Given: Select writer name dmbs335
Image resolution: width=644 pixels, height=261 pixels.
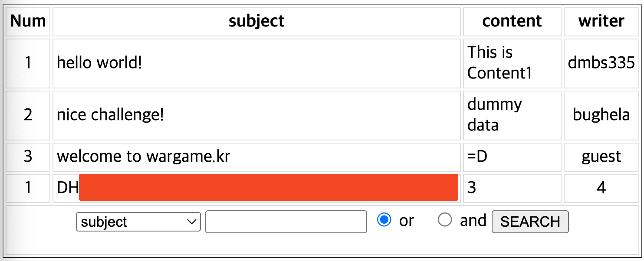Looking at the screenshot, I should (601, 63).
